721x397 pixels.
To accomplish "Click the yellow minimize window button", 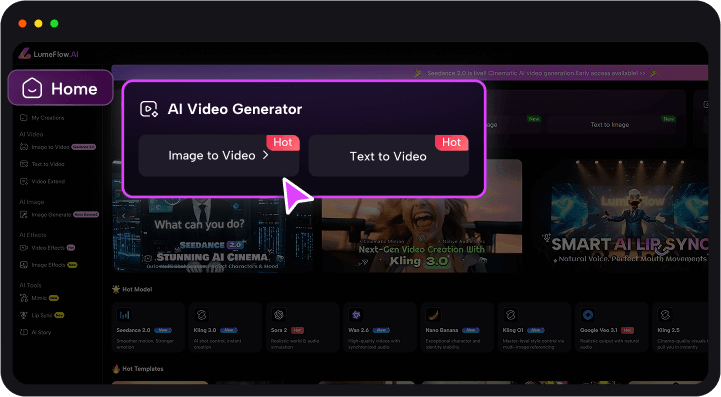I will pyautogui.click(x=38, y=23).
